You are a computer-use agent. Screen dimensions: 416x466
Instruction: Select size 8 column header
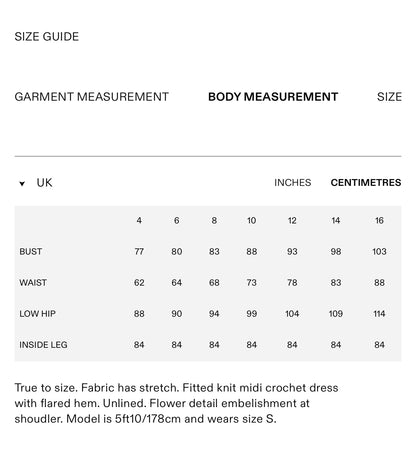click(x=214, y=220)
